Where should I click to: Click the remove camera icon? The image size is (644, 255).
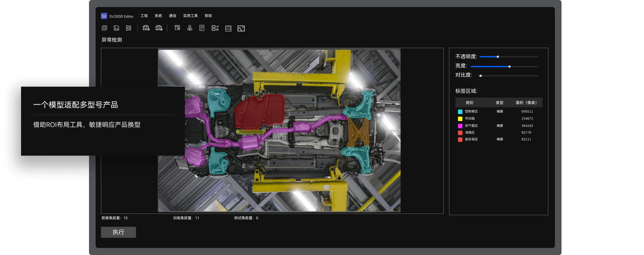(x=159, y=28)
